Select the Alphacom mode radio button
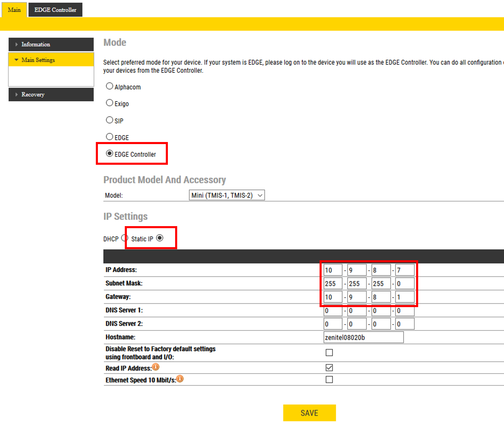This screenshot has width=504, height=425. tap(110, 86)
